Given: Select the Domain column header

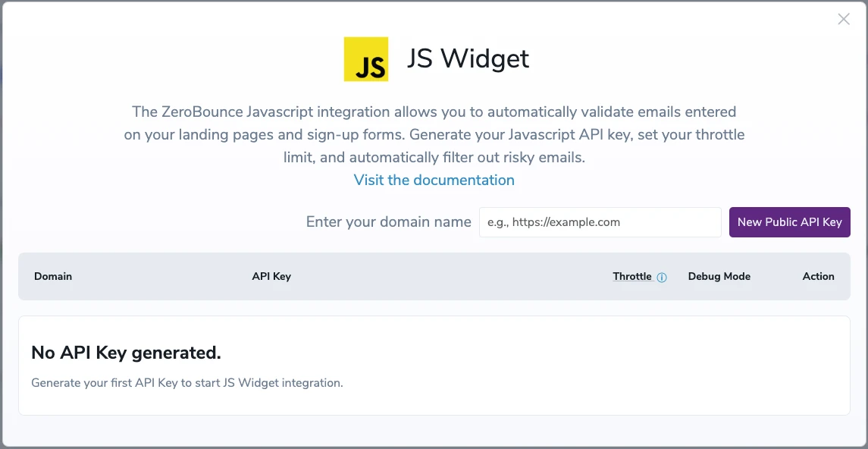Looking at the screenshot, I should click(52, 276).
